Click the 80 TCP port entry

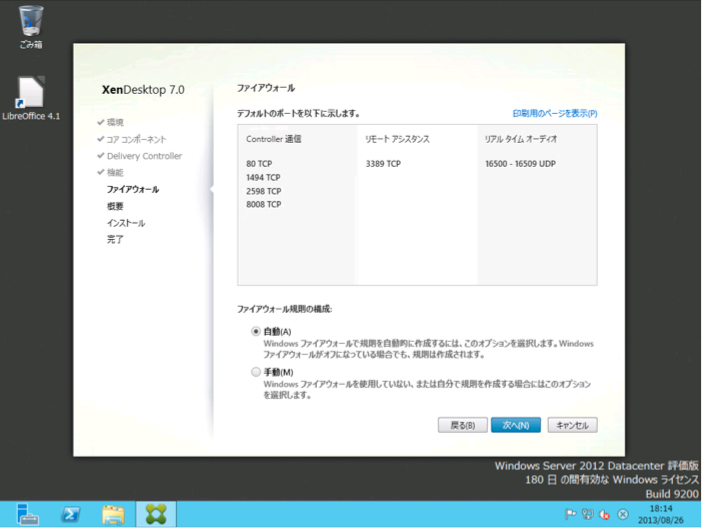pyautogui.click(x=259, y=163)
